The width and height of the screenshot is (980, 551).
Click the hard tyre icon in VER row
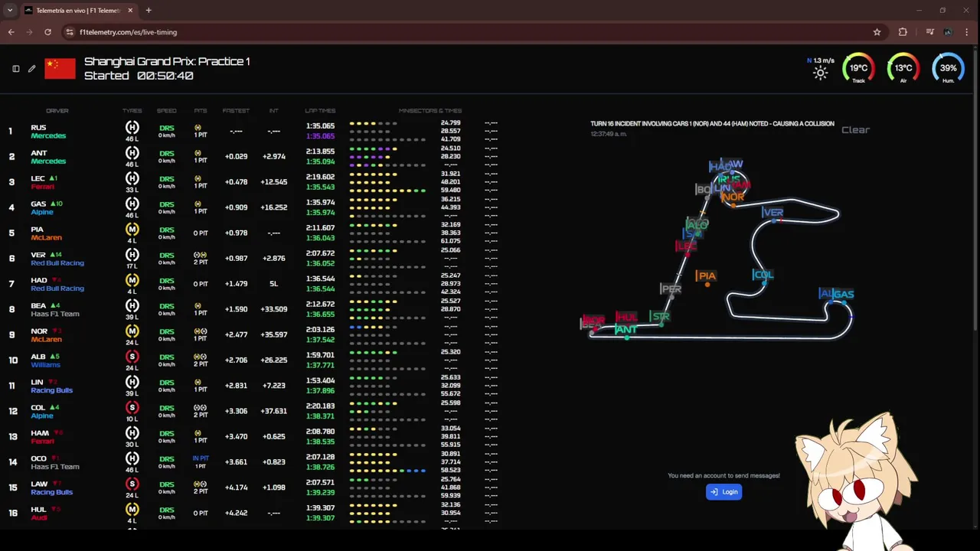pos(132,255)
